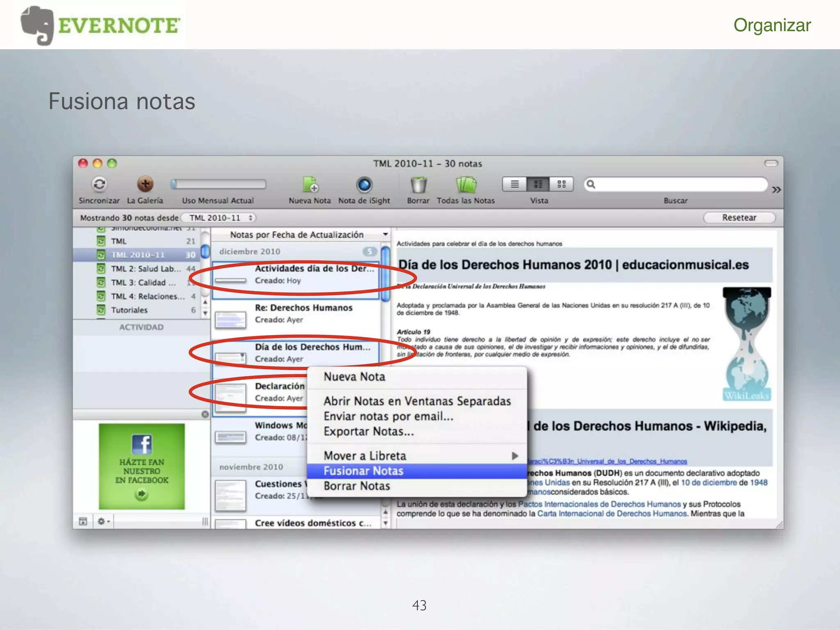Click the Nota de iSight camera icon

pyautogui.click(x=364, y=185)
